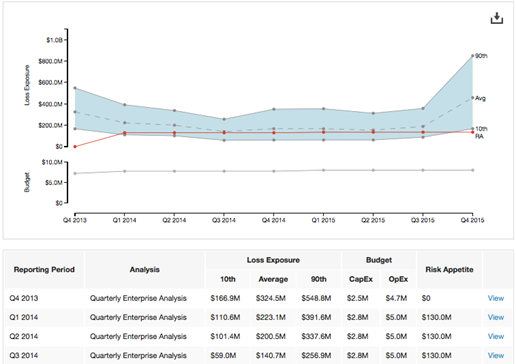Click the $101.4M 10th percentile value
This screenshot has height=364, width=516.
(225, 336)
